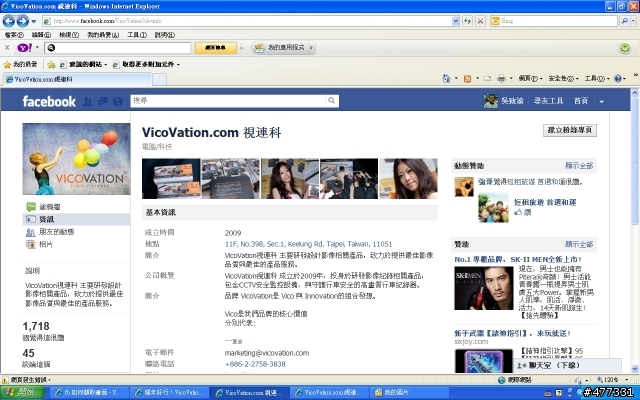Open the IE Home icon in command bar

pyautogui.click(x=446, y=78)
